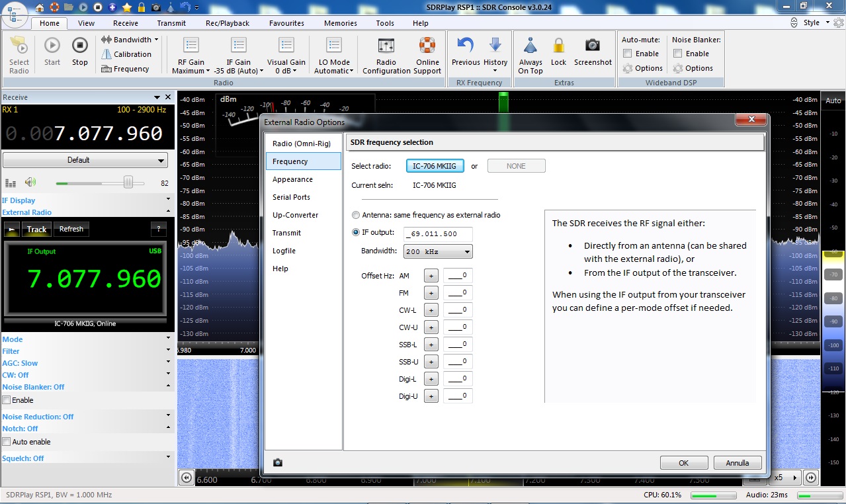This screenshot has height=504, width=846.
Task: Click the Screenshot camera icon in Extras
Action: pos(593,46)
